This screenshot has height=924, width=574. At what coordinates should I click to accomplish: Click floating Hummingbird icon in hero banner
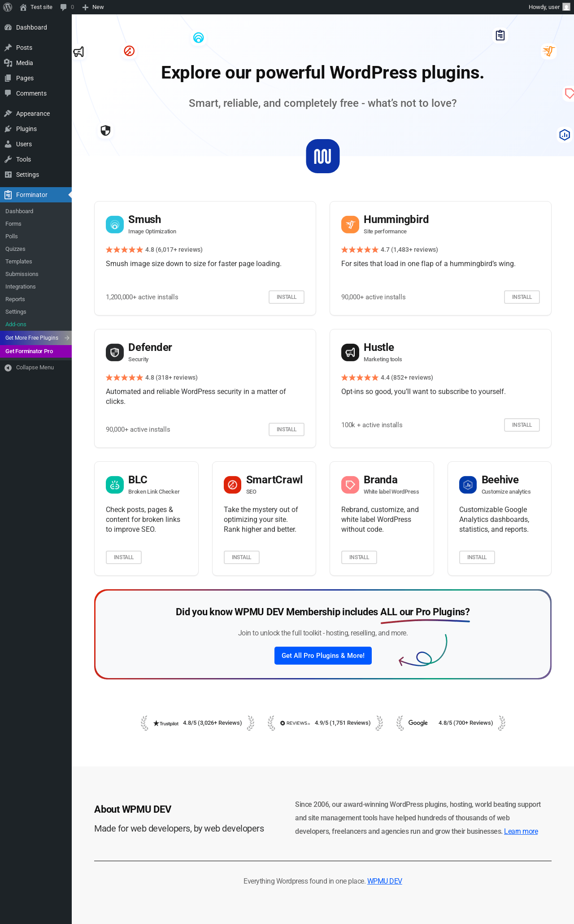(x=548, y=51)
